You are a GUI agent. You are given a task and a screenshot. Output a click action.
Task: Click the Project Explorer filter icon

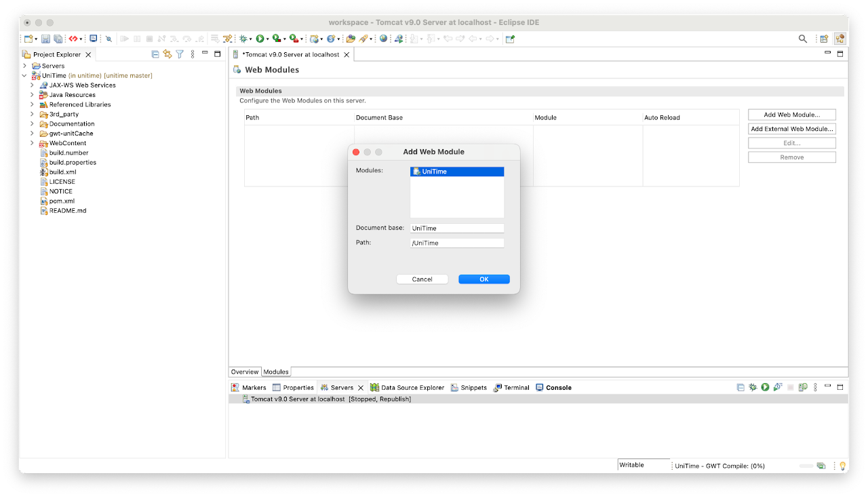180,54
